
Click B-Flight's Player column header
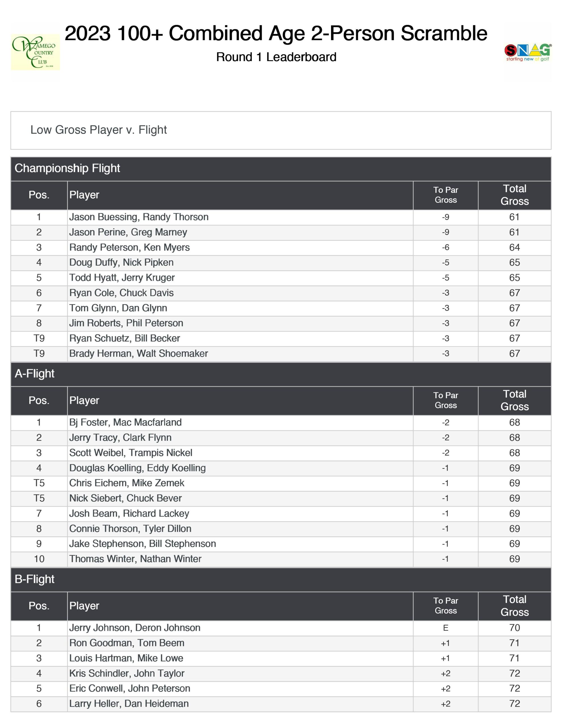84,606
